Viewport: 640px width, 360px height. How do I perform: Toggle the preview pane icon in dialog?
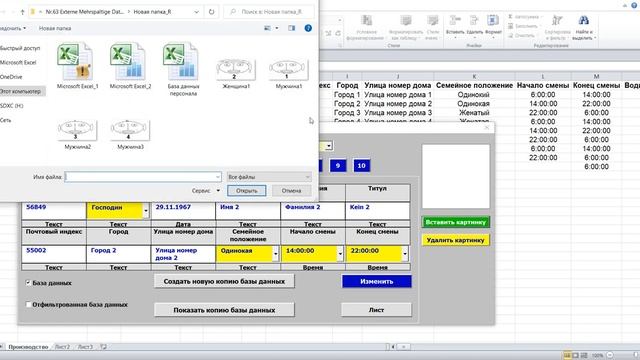pos(291,28)
